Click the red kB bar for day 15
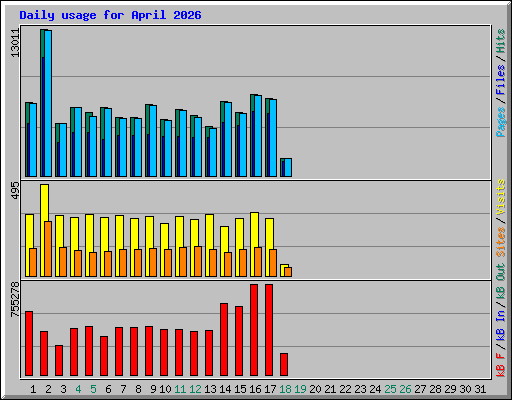Viewport: 512px width, 400px height. click(x=239, y=341)
